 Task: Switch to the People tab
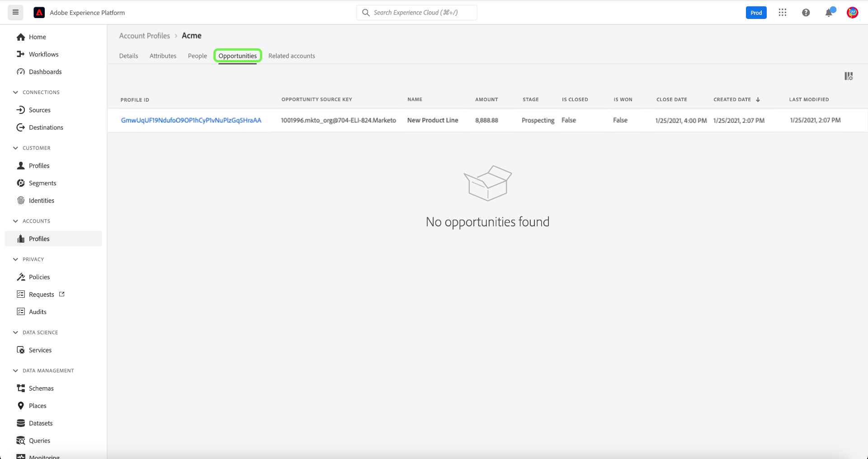pos(198,56)
